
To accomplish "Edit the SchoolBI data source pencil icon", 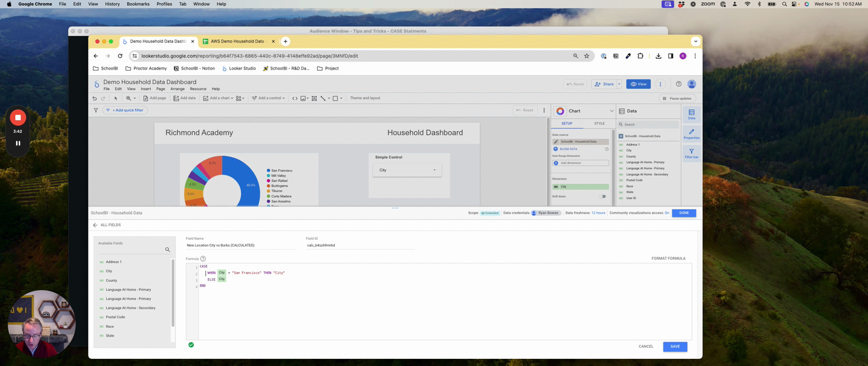I will coord(556,142).
